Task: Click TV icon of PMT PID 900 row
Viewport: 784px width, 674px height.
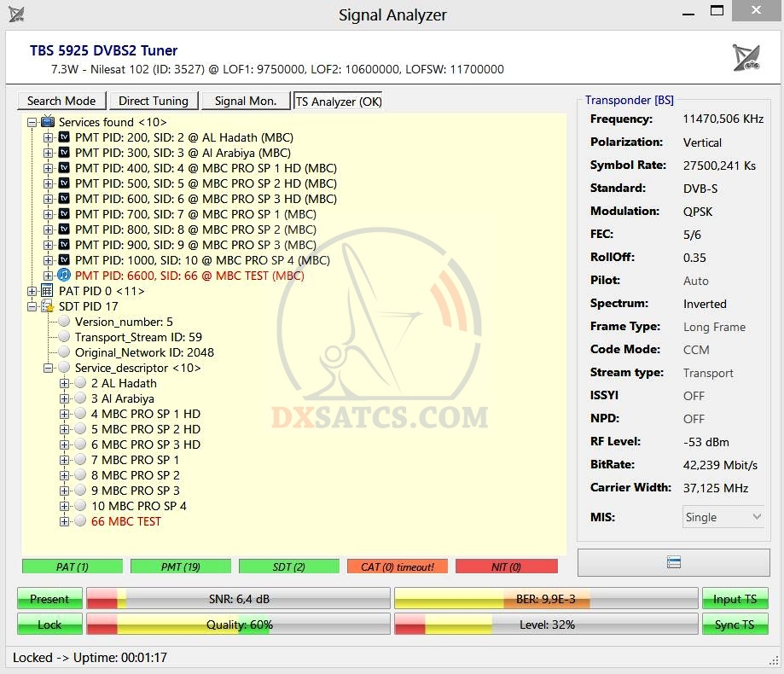Action: click(64, 245)
